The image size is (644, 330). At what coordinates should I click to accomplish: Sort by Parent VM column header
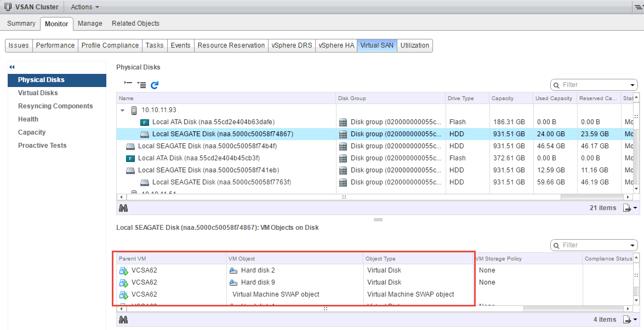(x=171, y=259)
